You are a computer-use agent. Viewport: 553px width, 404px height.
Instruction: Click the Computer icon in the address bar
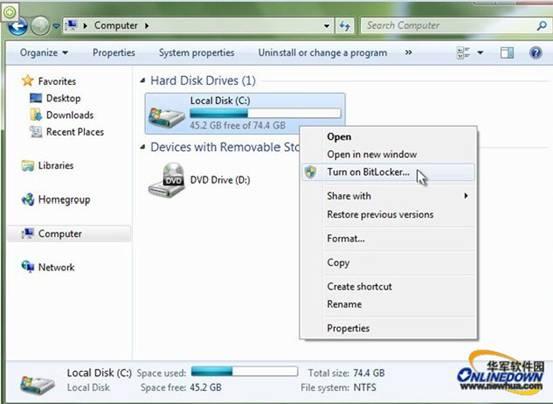tap(72, 25)
